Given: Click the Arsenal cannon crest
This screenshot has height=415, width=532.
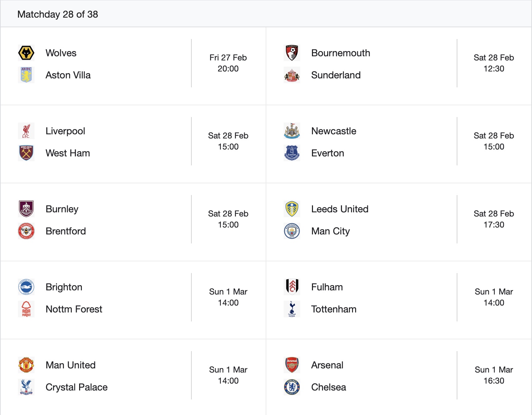Looking at the screenshot, I should (292, 365).
